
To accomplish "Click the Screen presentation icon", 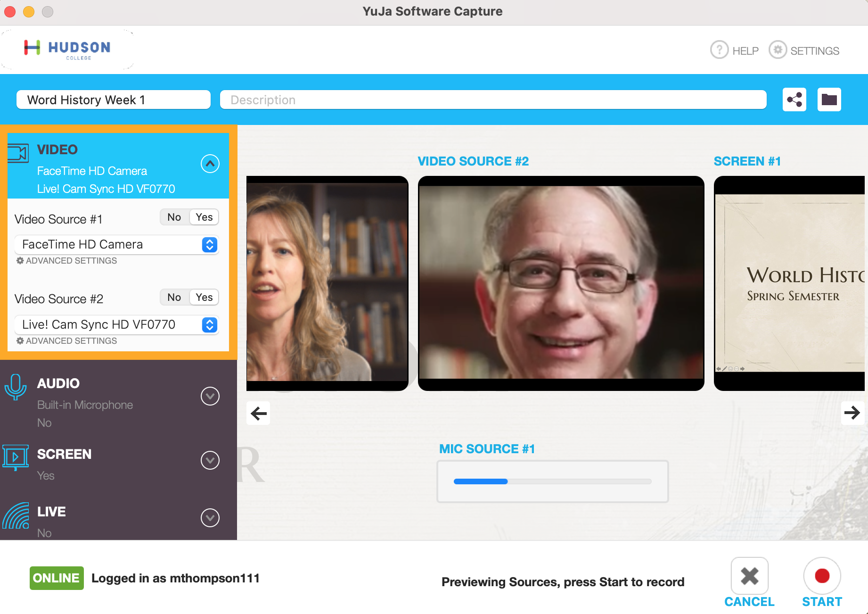I will (16, 457).
